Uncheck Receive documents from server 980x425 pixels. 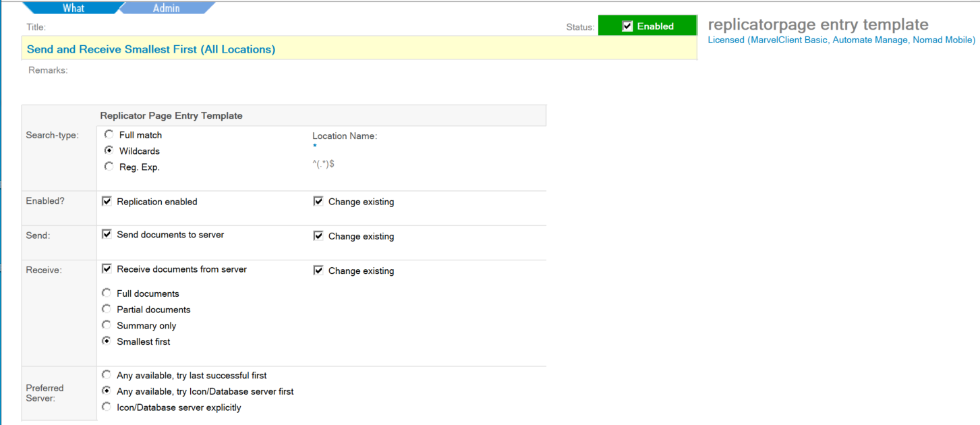(x=107, y=269)
